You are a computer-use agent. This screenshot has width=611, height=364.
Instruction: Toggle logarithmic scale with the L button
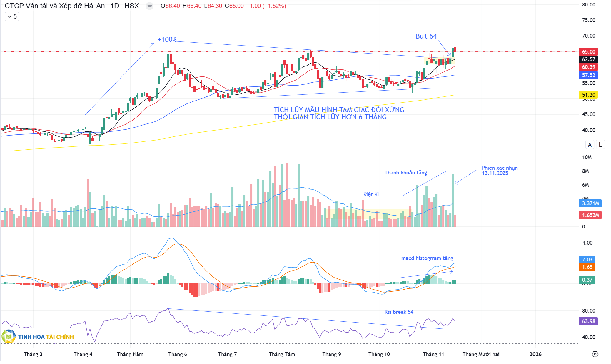tap(600, 145)
